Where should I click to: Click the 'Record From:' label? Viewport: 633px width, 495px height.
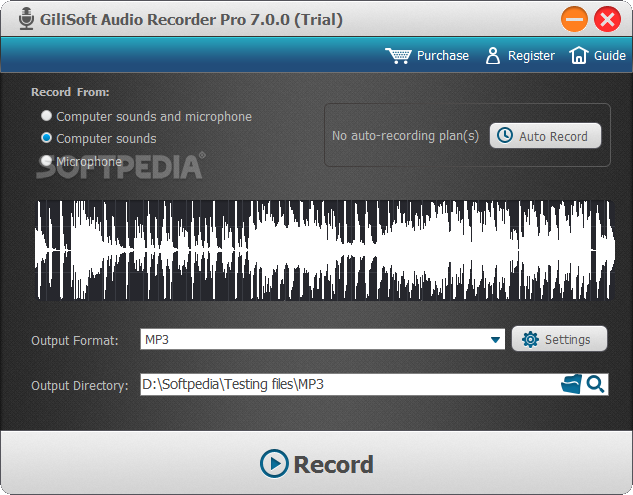point(70,92)
